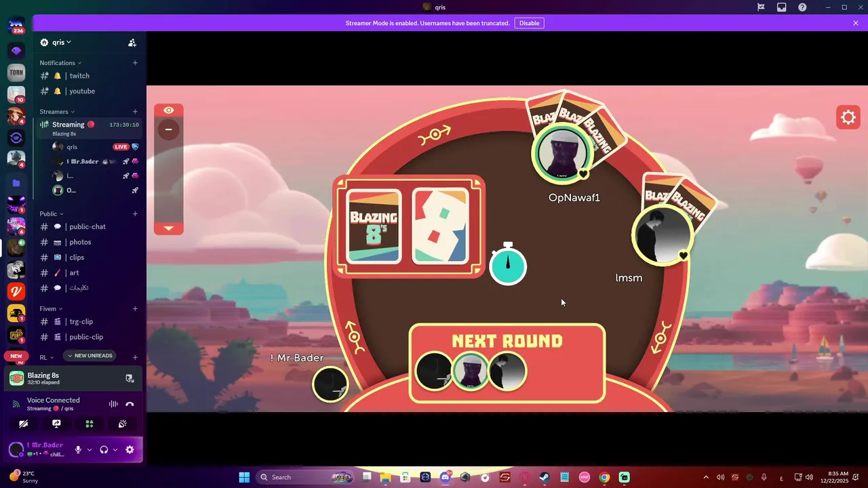Click the Blazing 8s draw pile card
The image size is (868, 488).
(x=374, y=226)
